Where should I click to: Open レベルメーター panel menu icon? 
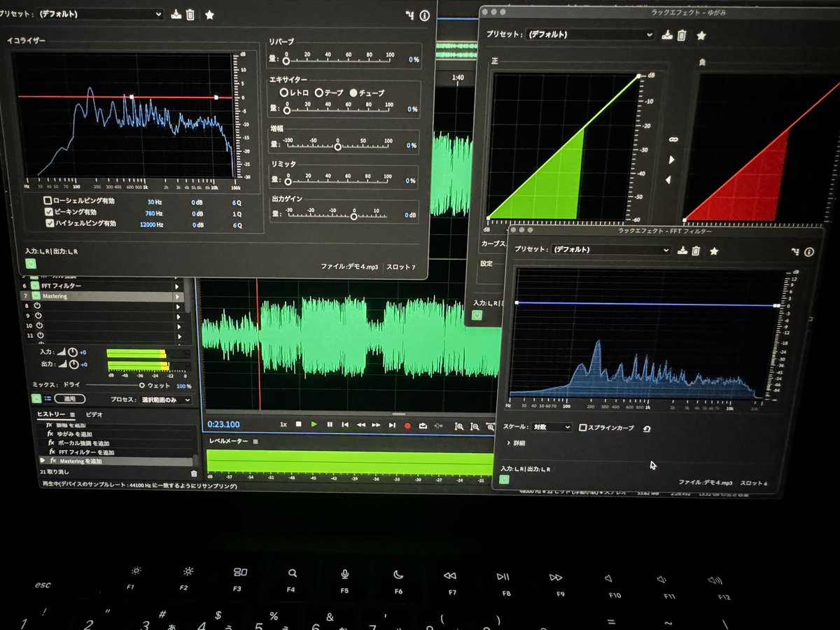point(255,442)
